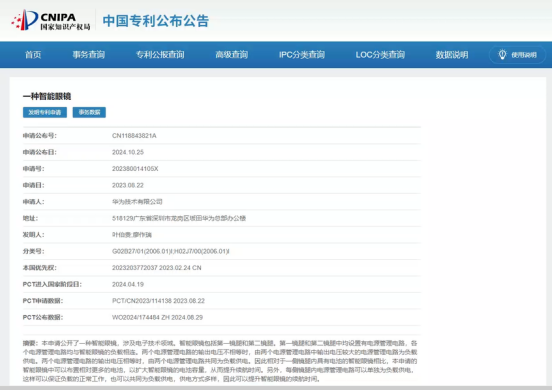Click the 分类号 label
This screenshot has width=552, height=390.
(34, 251)
